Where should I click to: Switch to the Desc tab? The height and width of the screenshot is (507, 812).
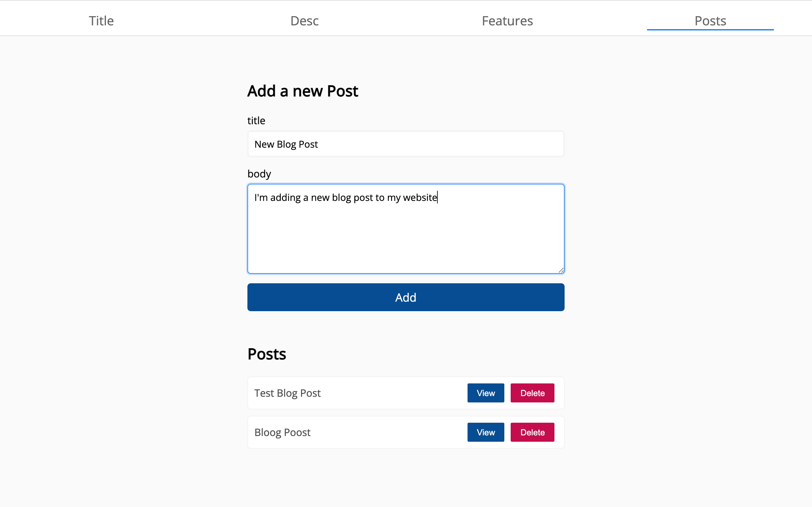(x=304, y=21)
